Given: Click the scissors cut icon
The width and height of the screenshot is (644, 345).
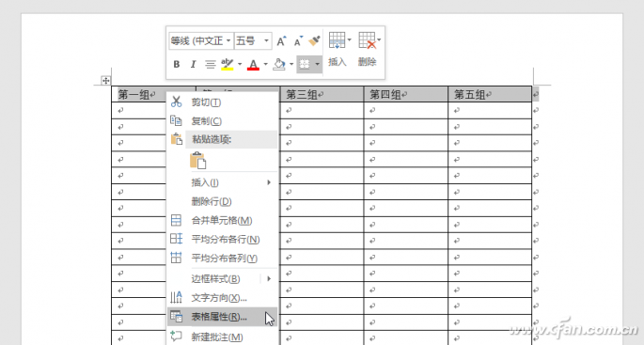Looking at the screenshot, I should click(176, 102).
